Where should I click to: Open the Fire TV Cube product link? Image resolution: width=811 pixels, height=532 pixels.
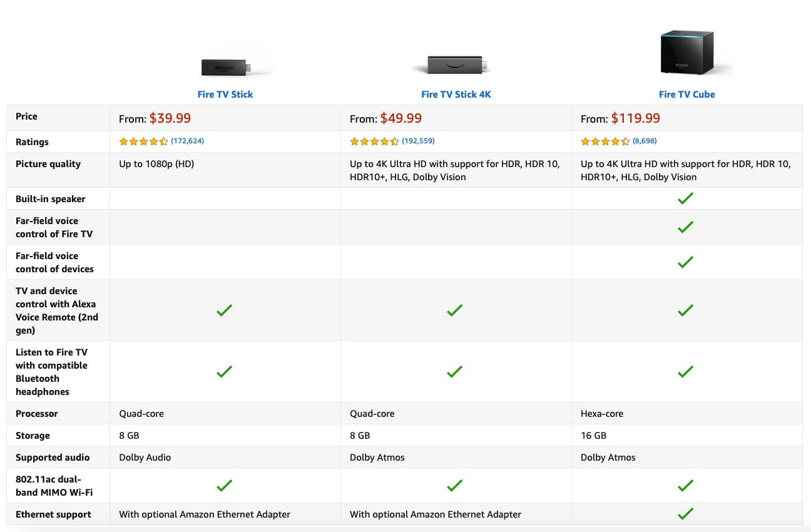coord(686,95)
